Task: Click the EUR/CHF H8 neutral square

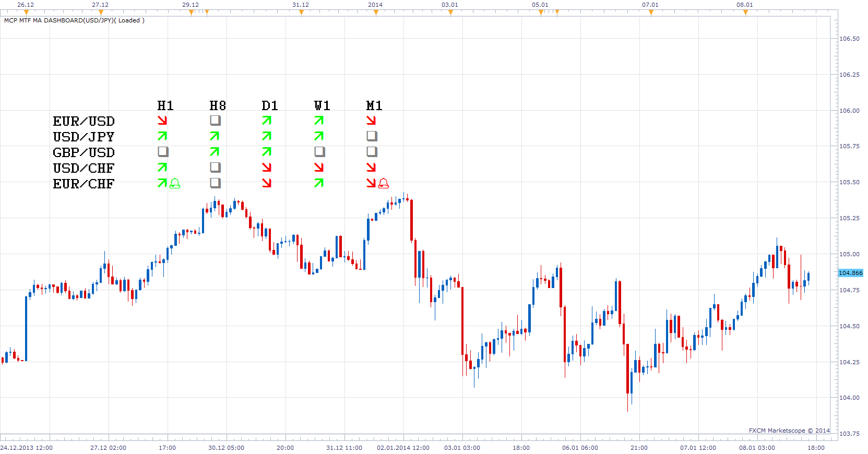Action: coord(215,183)
